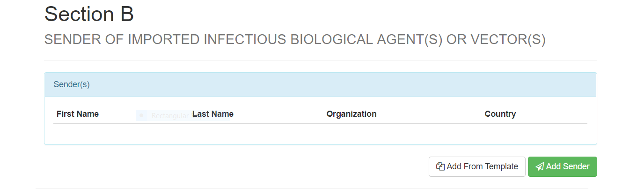Click the Organization column header

(351, 114)
